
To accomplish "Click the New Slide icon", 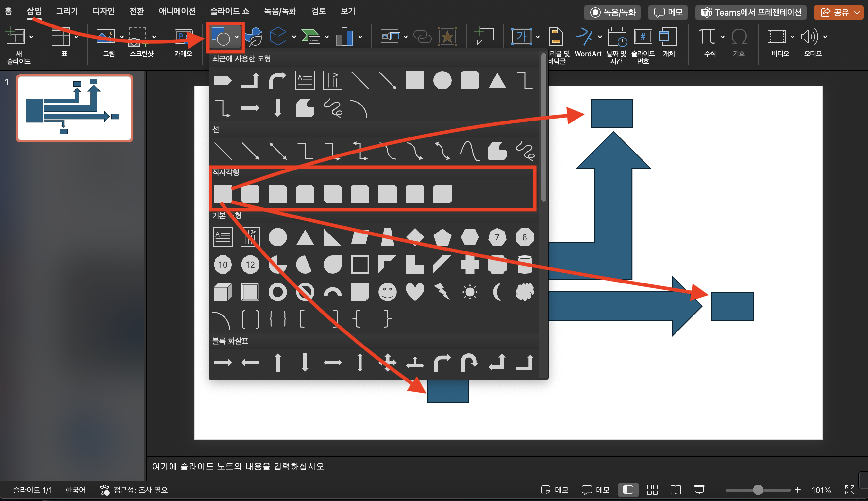I will tap(15, 36).
